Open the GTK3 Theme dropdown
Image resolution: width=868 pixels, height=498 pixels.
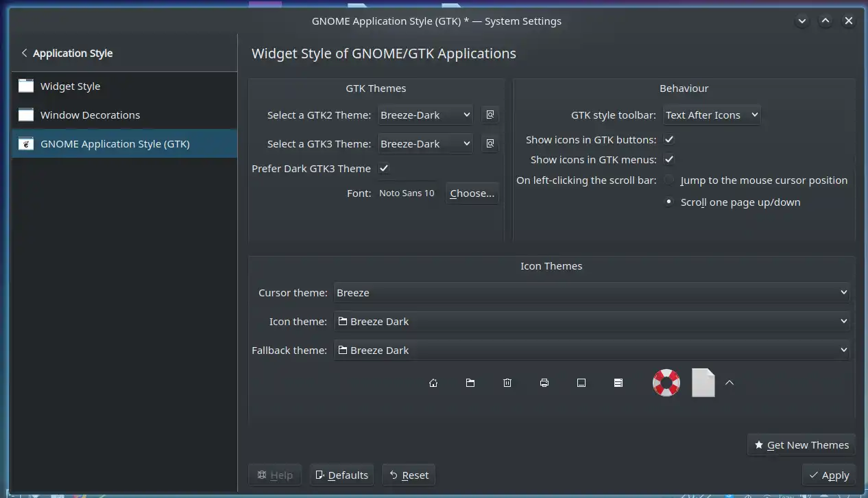(426, 144)
